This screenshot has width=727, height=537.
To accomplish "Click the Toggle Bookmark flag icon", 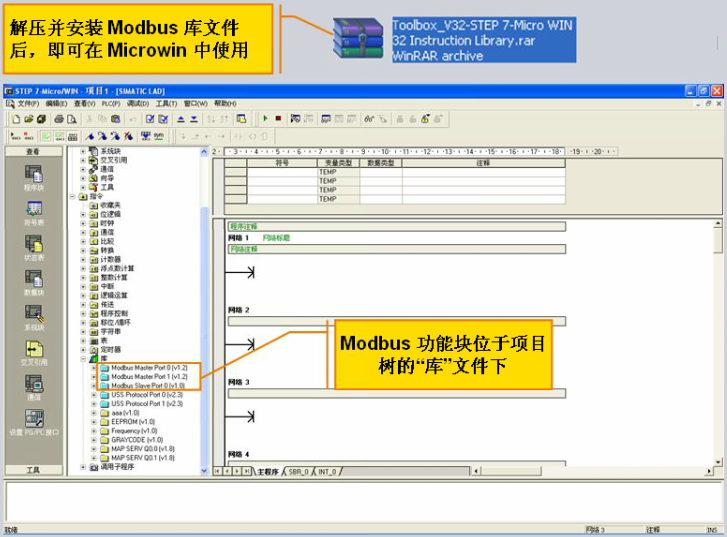I will pos(89,136).
